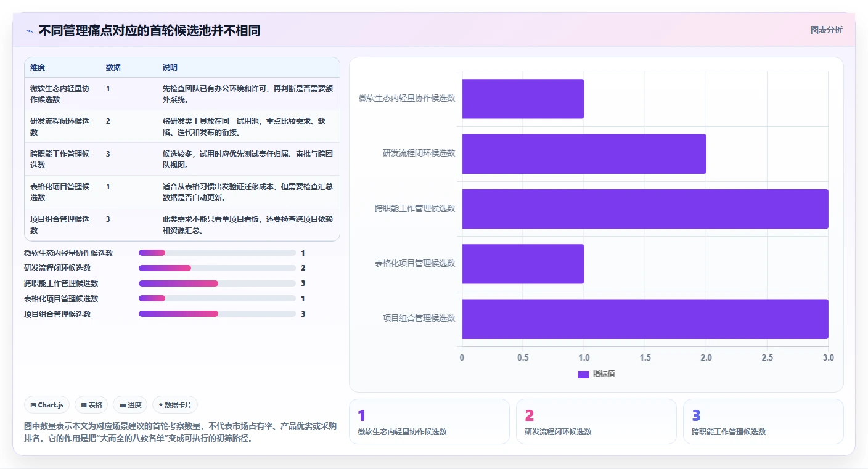This screenshot has height=469, width=868.
Task: Open the data card showing 3 跨职能工作管理候选数
Action: pos(763,422)
